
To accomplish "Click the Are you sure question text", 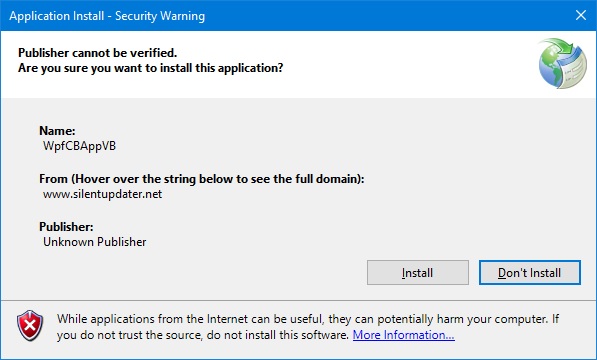I will [x=150, y=68].
